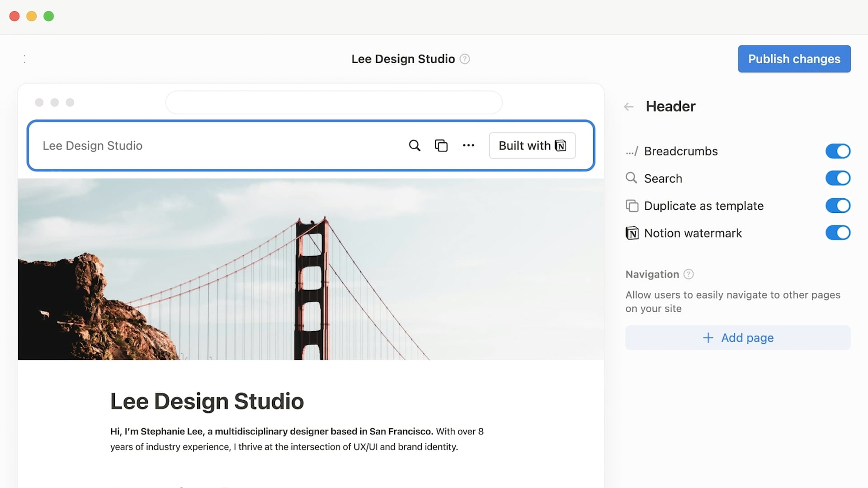Open the three-dot more options in preview header
868x488 pixels.
tap(468, 145)
